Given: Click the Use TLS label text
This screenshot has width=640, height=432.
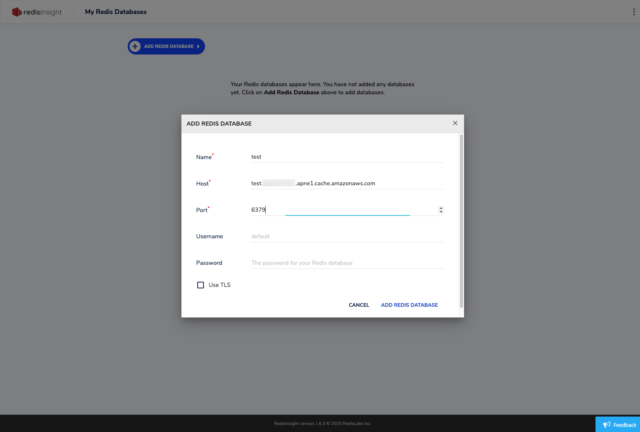Looking at the screenshot, I should (220, 285).
